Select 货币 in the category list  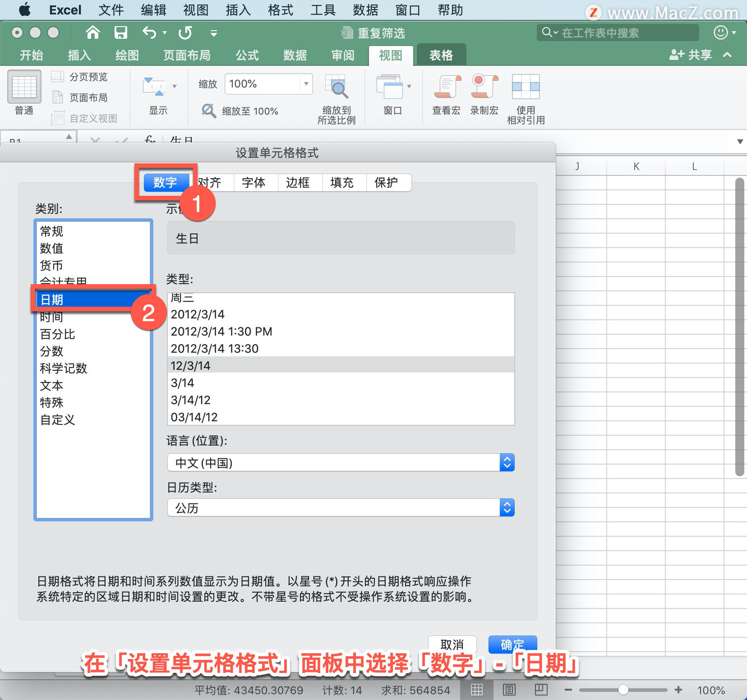93,266
